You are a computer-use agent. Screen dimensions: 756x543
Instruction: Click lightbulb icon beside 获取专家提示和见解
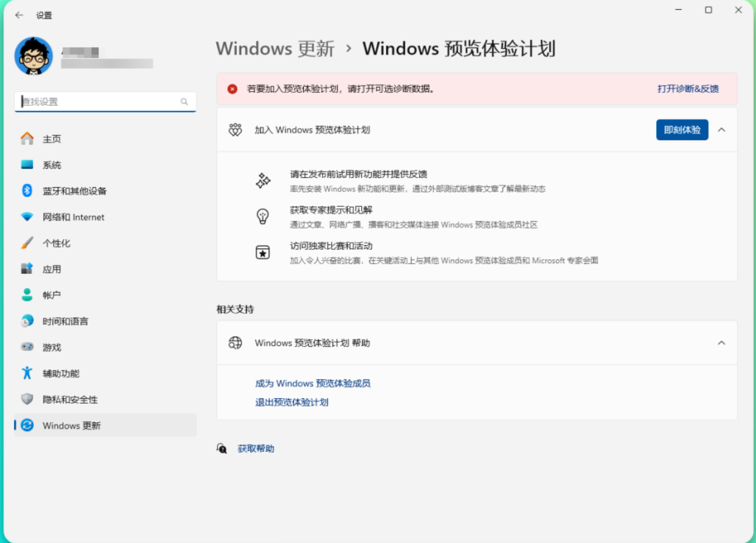263,217
